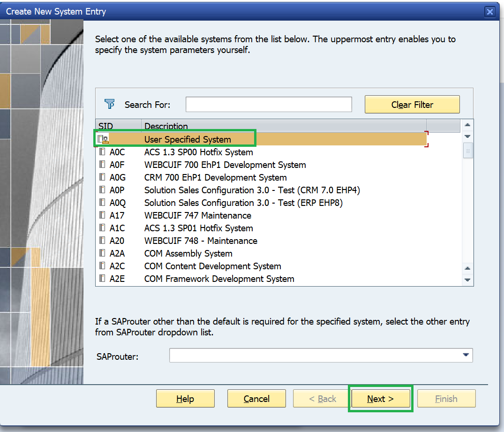
Task: Click the Clear Filter button
Action: pyautogui.click(x=412, y=105)
